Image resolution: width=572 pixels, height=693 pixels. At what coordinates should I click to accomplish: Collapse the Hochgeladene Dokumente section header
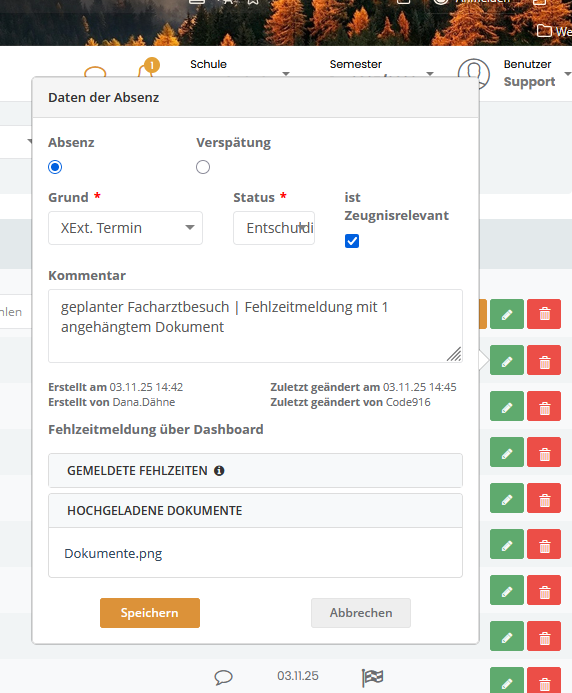pos(255,510)
